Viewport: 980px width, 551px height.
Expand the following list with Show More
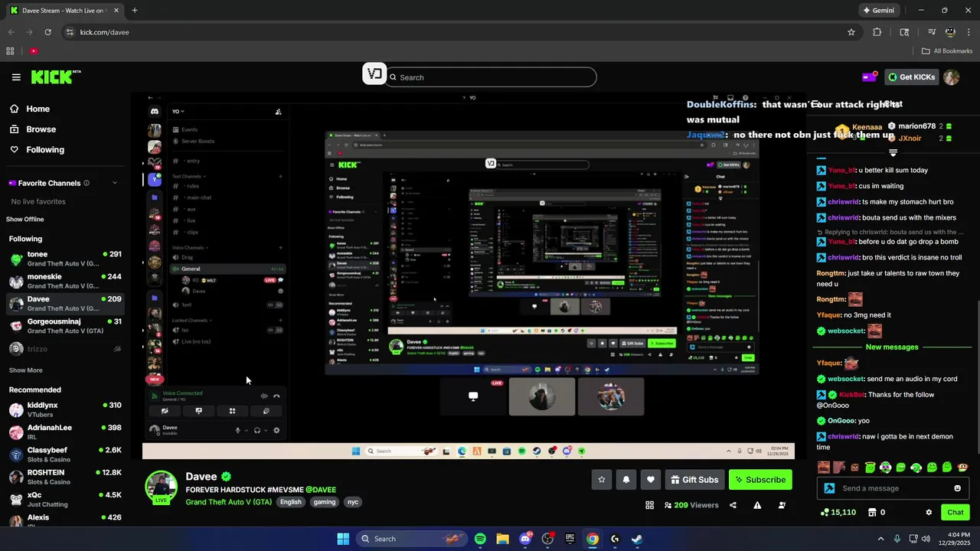(25, 370)
